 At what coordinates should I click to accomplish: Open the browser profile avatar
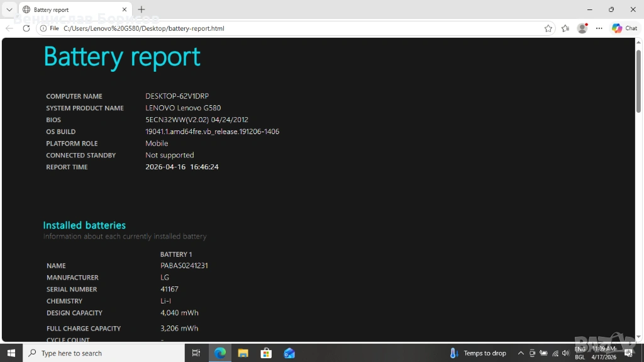582,28
